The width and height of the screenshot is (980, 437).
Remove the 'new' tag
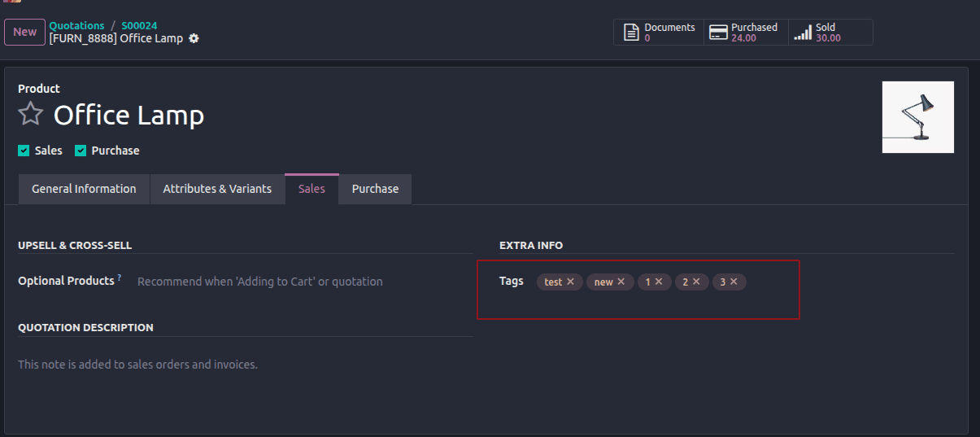[621, 282]
